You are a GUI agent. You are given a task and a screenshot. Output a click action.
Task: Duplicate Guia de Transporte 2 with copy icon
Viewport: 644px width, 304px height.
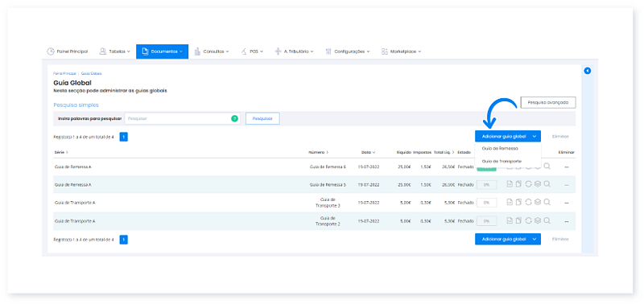tap(518, 220)
